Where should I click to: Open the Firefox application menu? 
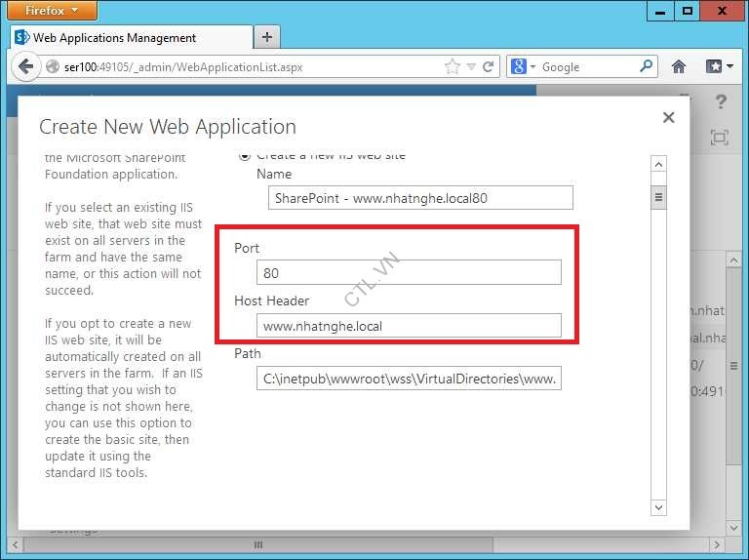pyautogui.click(x=52, y=11)
